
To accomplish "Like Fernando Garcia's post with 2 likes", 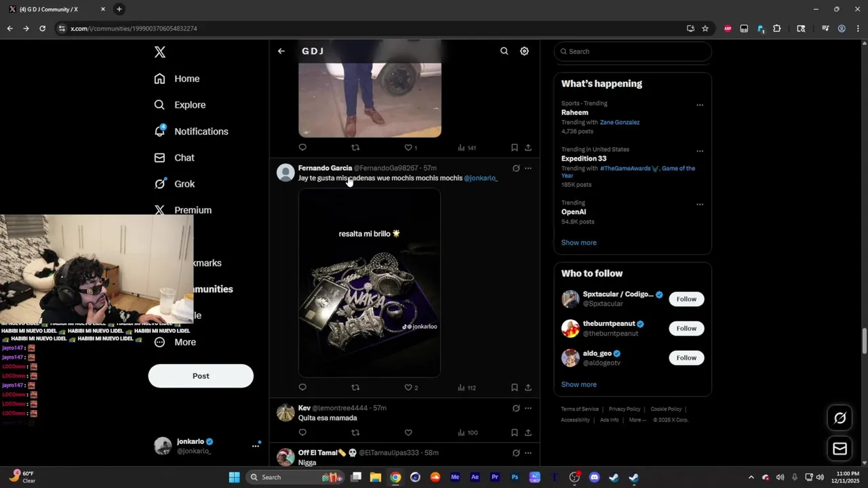I will (411, 388).
